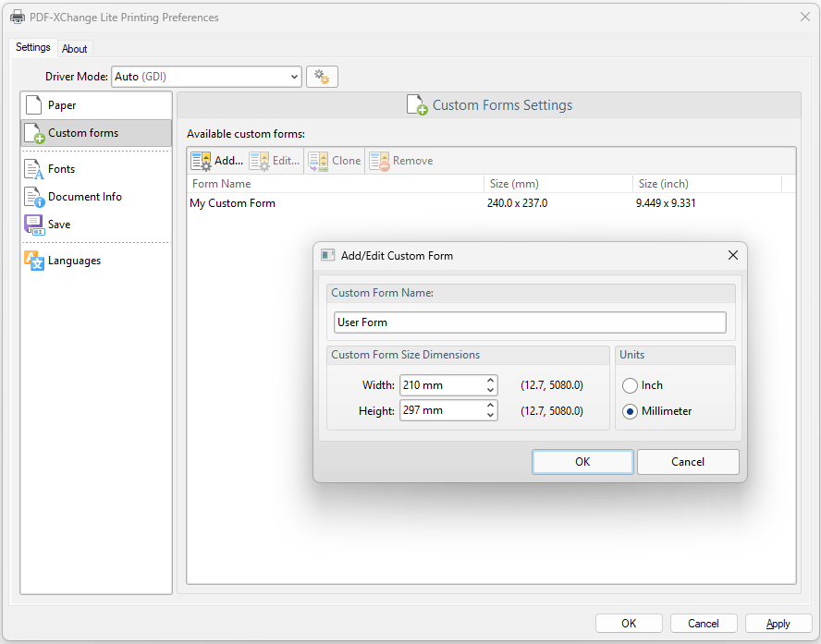
Task: Click the Width input field
Action: point(443,385)
